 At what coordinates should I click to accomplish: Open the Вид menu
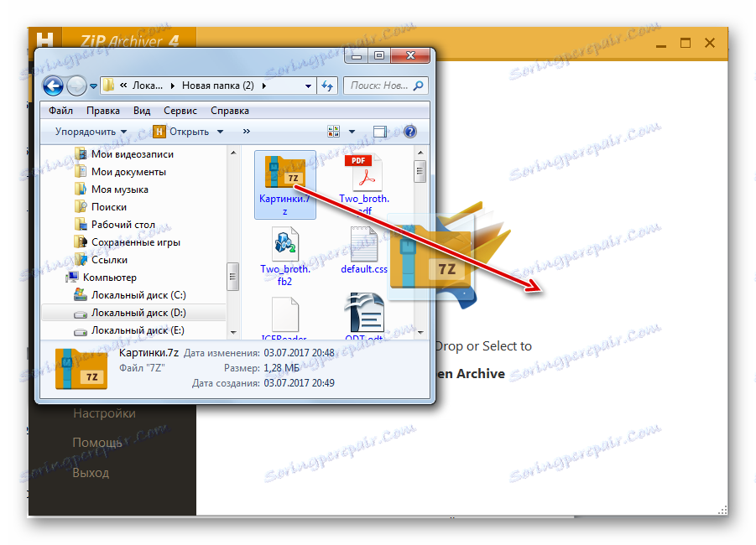coord(142,111)
